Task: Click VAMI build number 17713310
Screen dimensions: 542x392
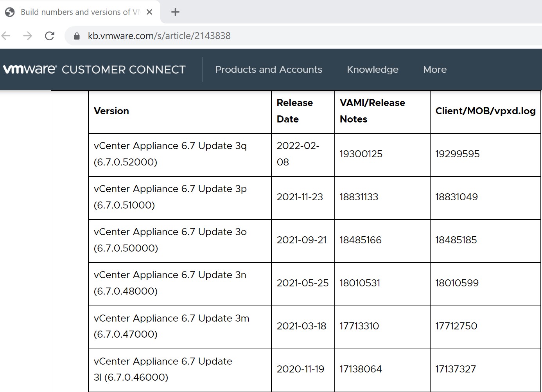Action: coord(359,326)
